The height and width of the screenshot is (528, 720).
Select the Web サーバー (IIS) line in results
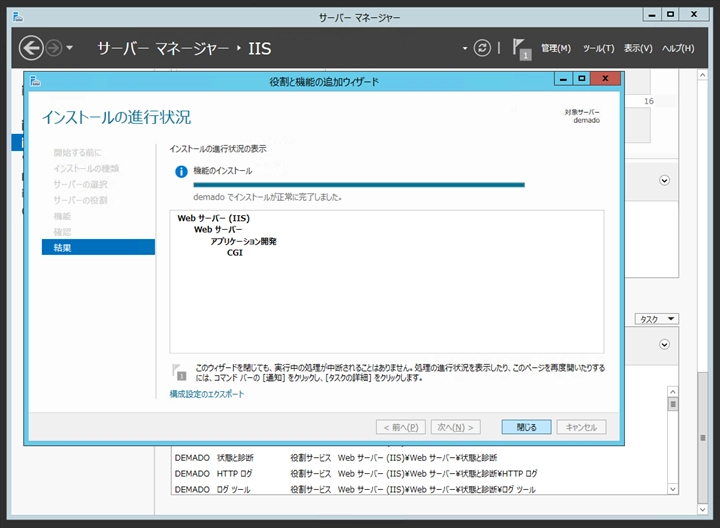pos(214,218)
